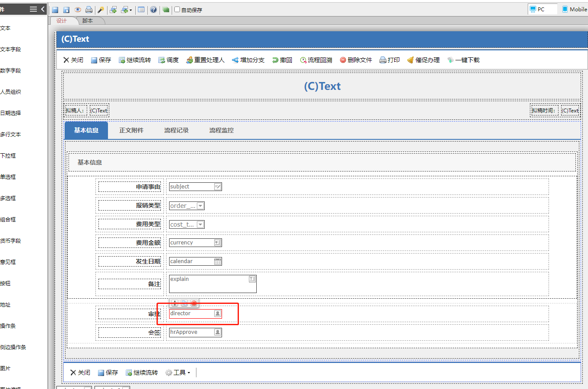Click the green layers icon
Image resolution: width=588 pixels, height=389 pixels.
(x=166, y=10)
